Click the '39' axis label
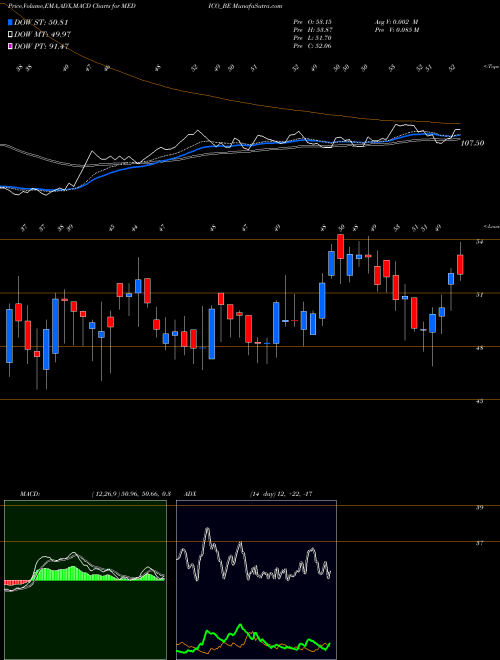 click(x=479, y=508)
